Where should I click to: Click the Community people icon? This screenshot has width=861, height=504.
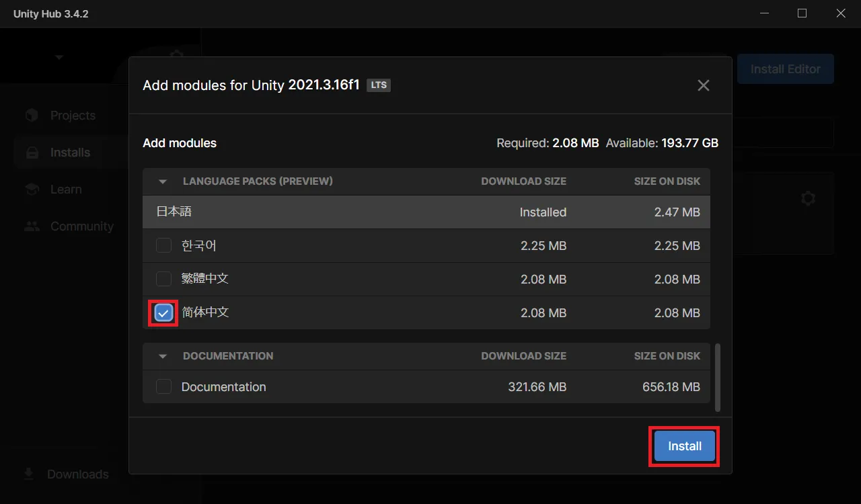(32, 226)
